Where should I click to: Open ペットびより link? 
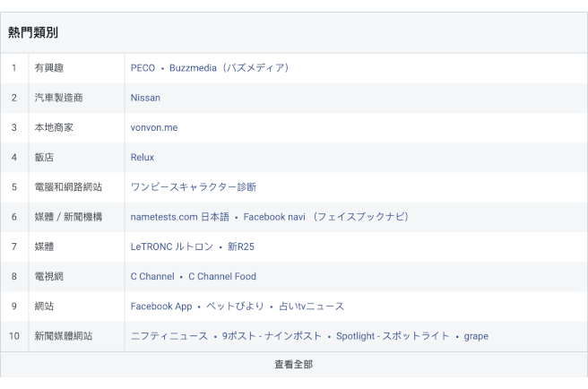point(235,307)
